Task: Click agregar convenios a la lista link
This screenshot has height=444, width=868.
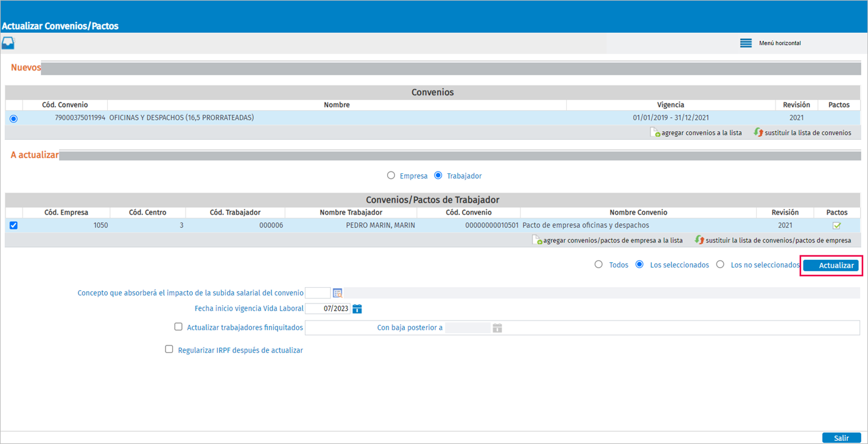Action: tap(701, 133)
